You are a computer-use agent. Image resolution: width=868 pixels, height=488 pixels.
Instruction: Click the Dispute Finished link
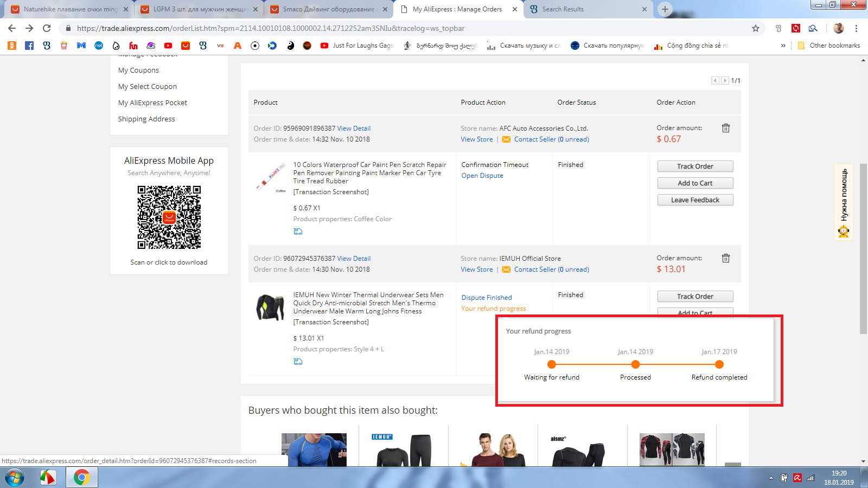click(487, 298)
